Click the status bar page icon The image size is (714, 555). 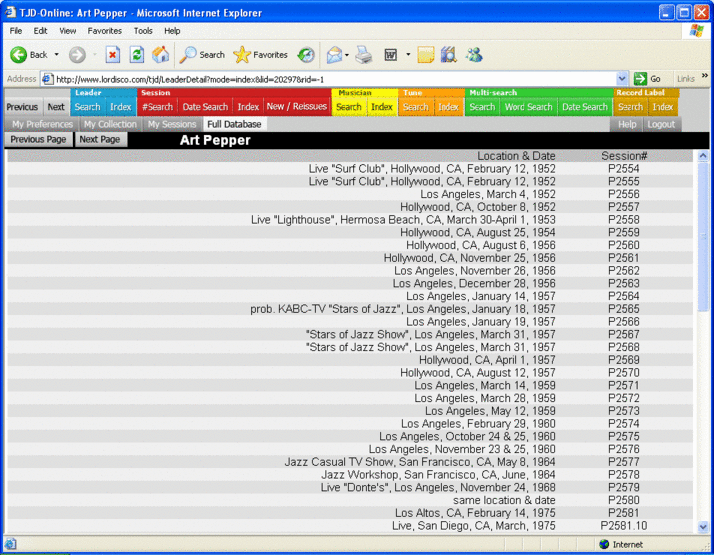coord(11,544)
